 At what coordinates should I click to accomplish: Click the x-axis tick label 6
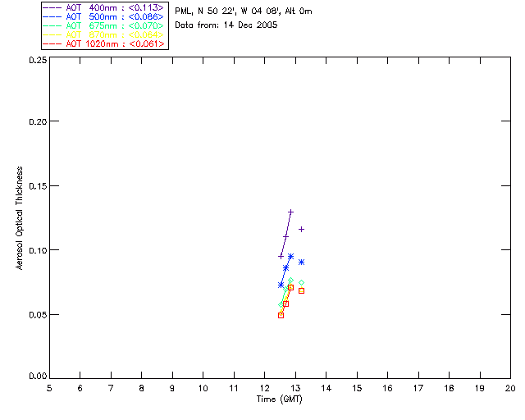pos(80,388)
